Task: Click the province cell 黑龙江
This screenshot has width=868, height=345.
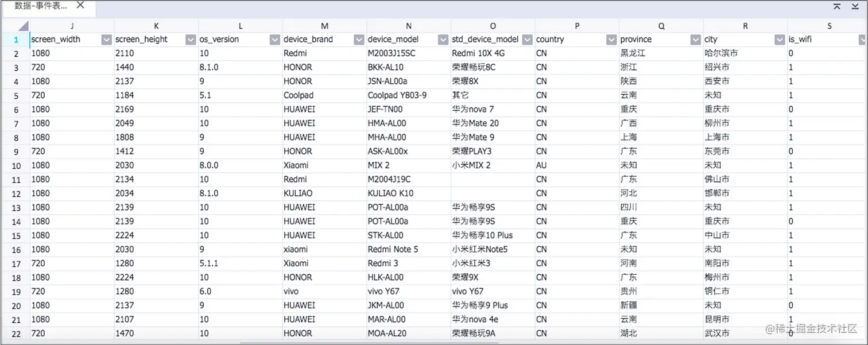Action: click(x=661, y=53)
